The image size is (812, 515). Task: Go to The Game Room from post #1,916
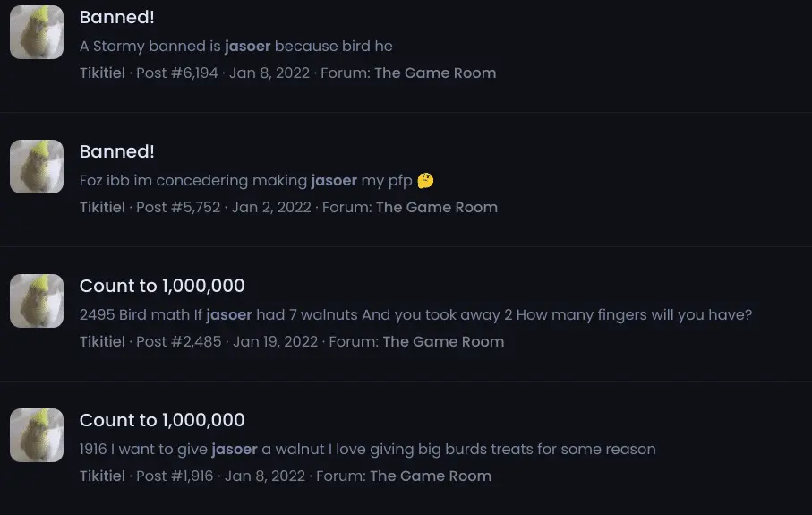coord(431,476)
